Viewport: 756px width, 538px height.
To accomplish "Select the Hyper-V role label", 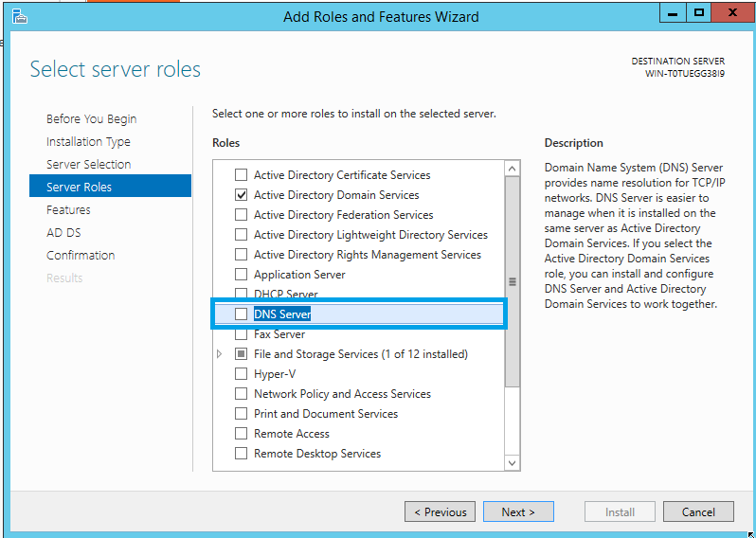I will coord(275,373).
